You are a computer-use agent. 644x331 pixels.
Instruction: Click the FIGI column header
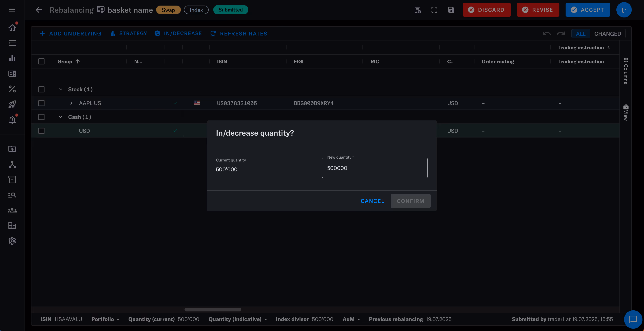pyautogui.click(x=298, y=62)
